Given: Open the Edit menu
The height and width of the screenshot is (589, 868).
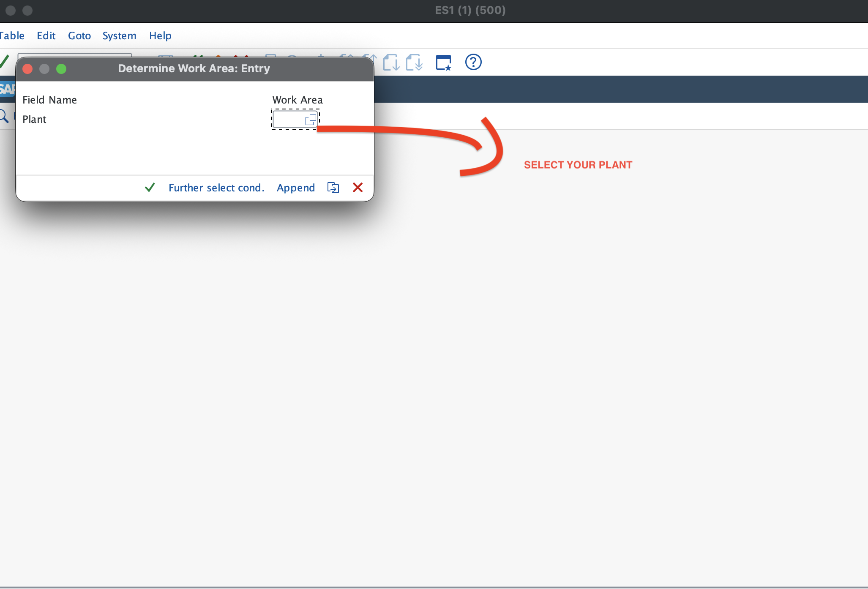Looking at the screenshot, I should (46, 35).
